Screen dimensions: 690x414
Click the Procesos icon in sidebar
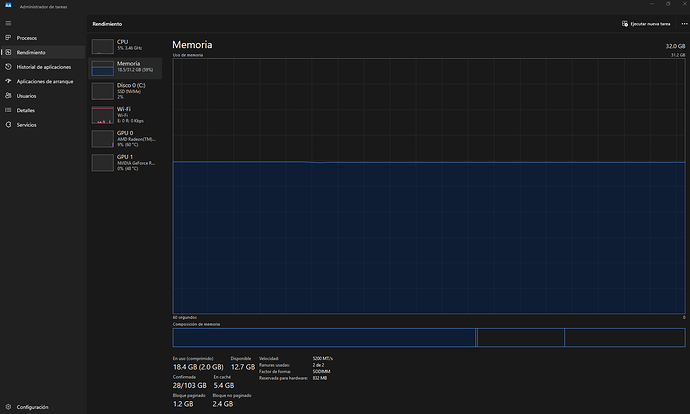(x=8, y=38)
